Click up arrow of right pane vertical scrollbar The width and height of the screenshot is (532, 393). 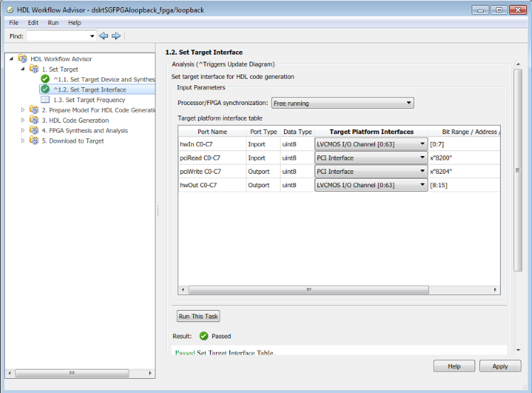518,64
